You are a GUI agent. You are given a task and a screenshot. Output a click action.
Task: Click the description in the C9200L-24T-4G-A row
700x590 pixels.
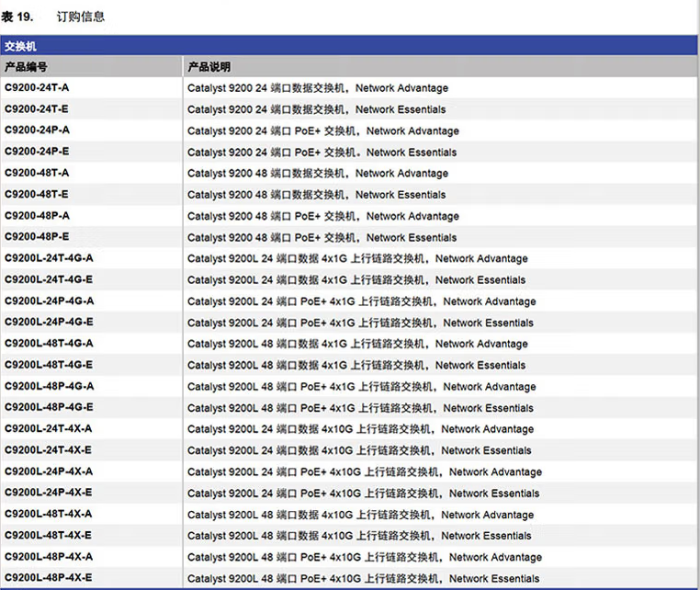357,258
